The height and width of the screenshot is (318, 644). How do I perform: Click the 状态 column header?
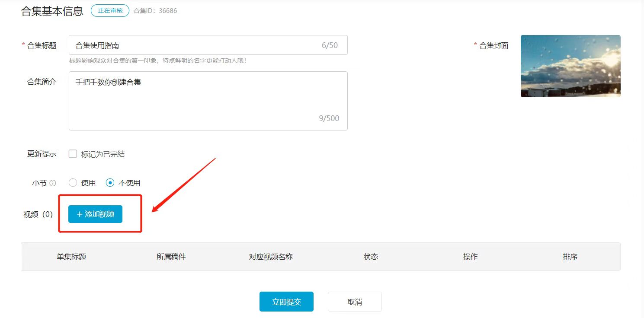tap(371, 257)
